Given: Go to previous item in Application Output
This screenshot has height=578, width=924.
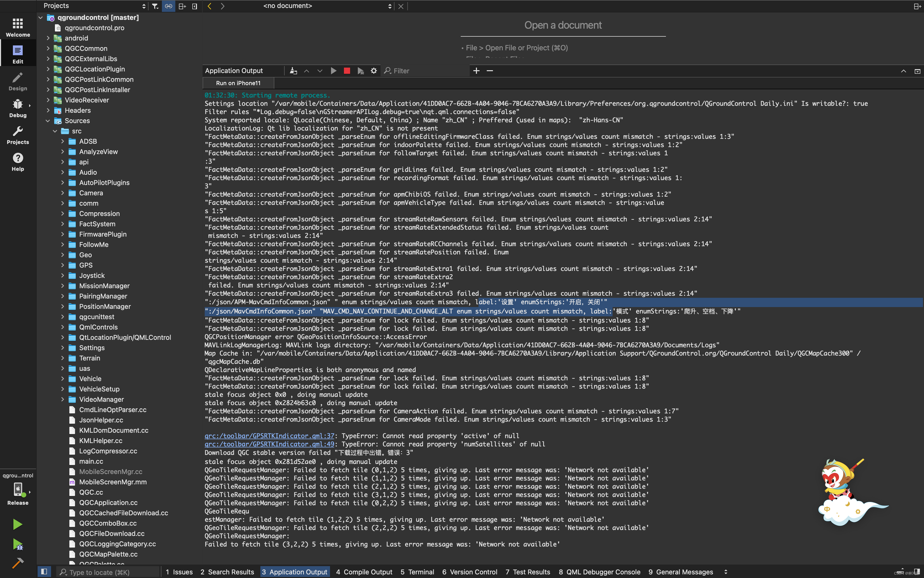Looking at the screenshot, I should [x=307, y=71].
